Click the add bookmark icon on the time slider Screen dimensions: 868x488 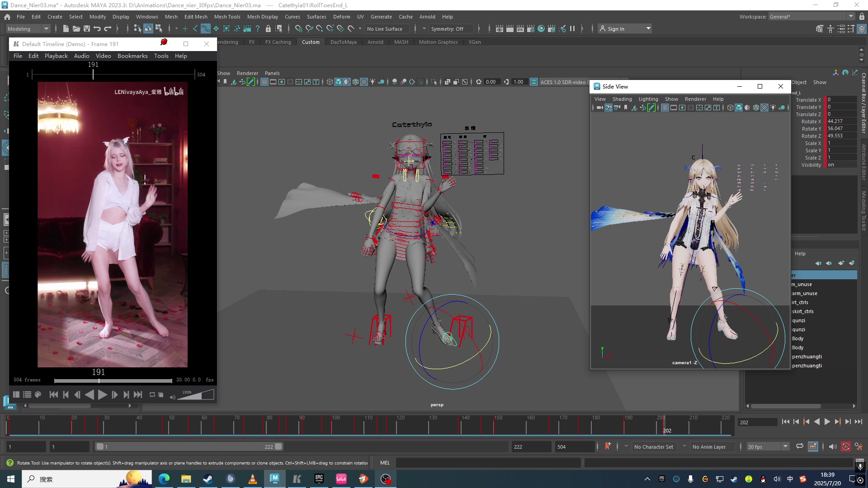click(x=608, y=446)
